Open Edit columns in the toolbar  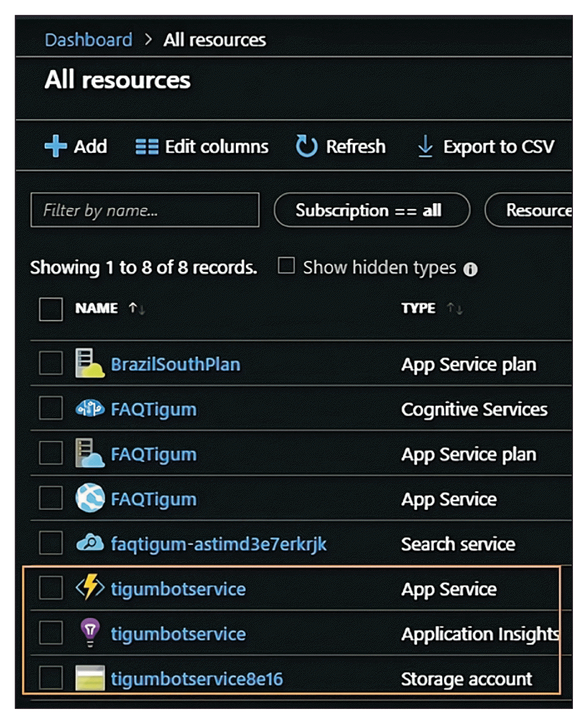point(202,147)
